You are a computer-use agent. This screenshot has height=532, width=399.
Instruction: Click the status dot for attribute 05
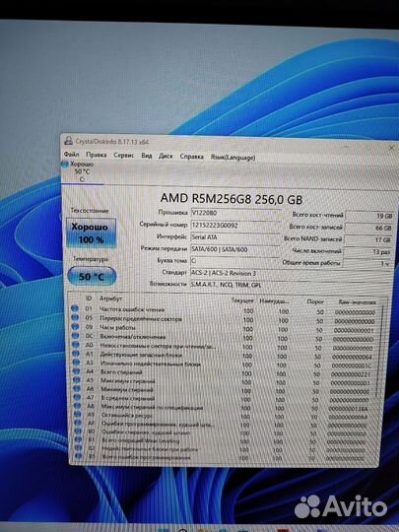(x=75, y=317)
